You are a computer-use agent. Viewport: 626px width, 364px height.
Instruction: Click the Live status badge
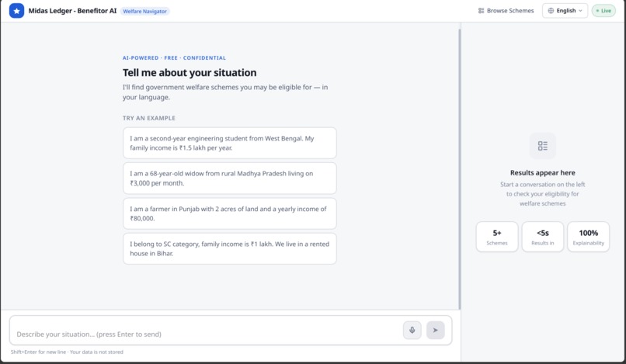603,11
